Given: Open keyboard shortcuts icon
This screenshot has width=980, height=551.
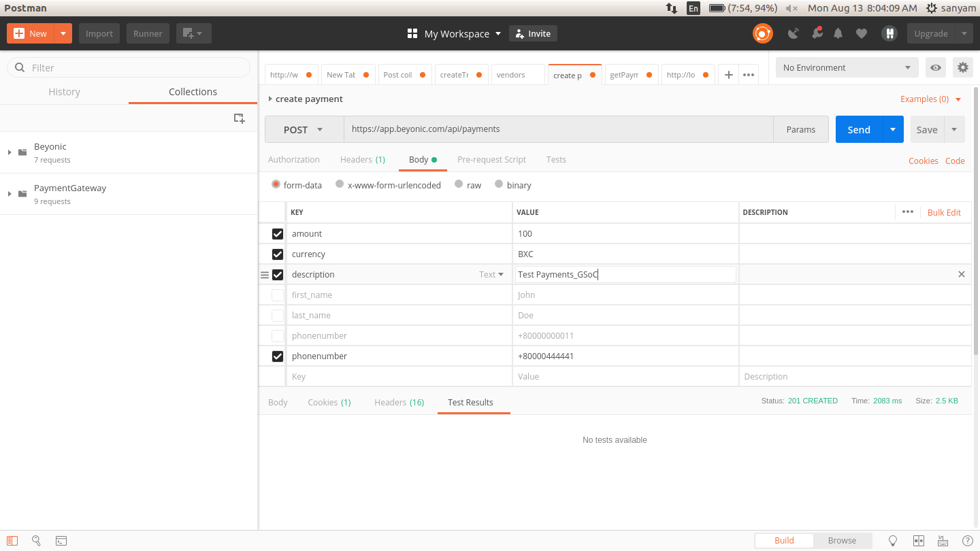Looking at the screenshot, I should pyautogui.click(x=943, y=541).
